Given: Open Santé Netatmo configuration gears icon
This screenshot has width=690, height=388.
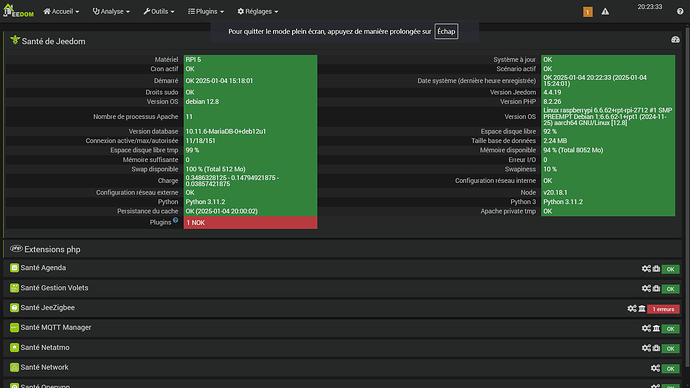Looking at the screenshot, I should pyautogui.click(x=646, y=348).
